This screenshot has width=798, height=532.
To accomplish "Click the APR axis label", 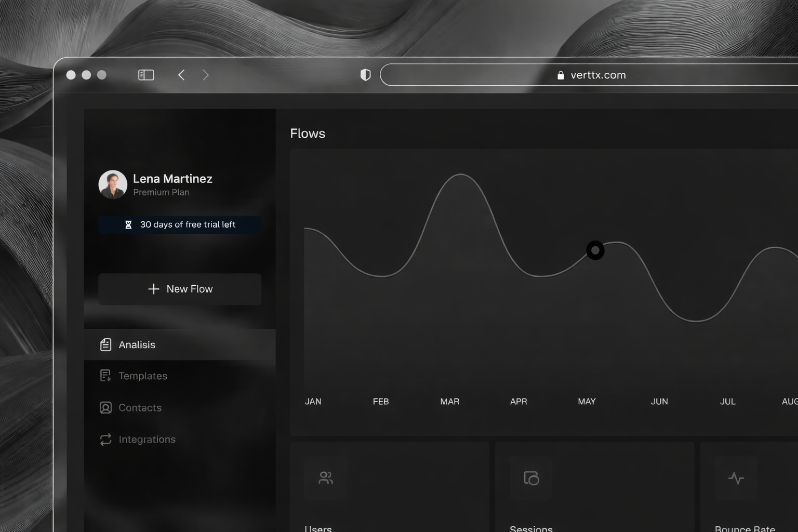I will point(518,402).
